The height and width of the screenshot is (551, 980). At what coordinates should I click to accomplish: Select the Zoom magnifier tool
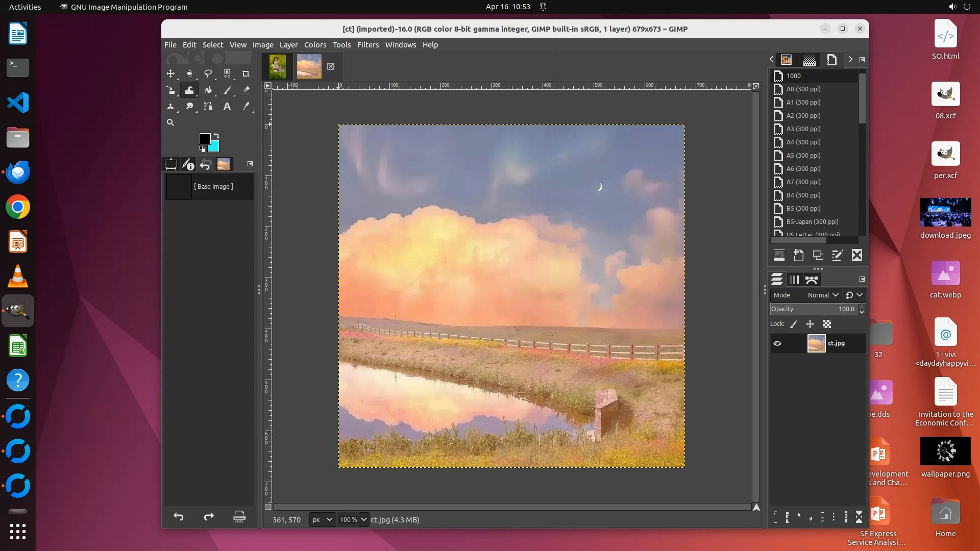170,123
